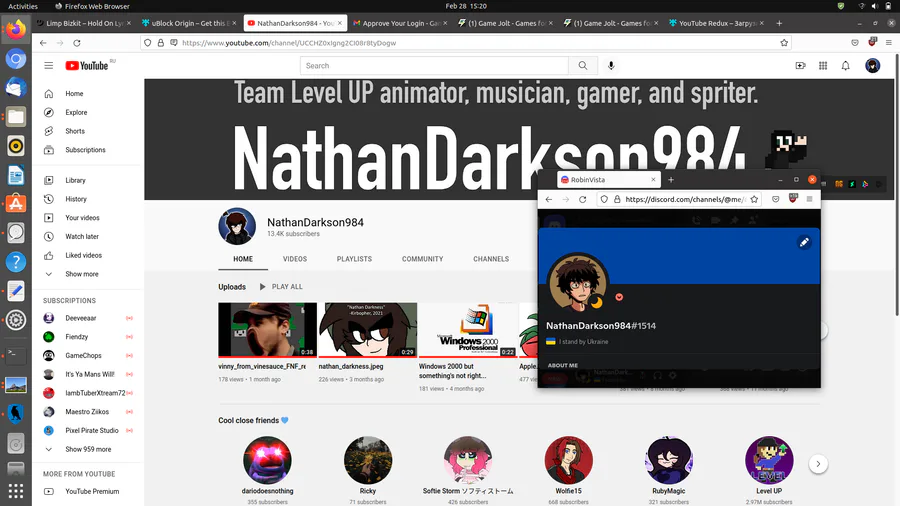
Task: Open the Windows 2000 video thumbnail
Action: 468,330
